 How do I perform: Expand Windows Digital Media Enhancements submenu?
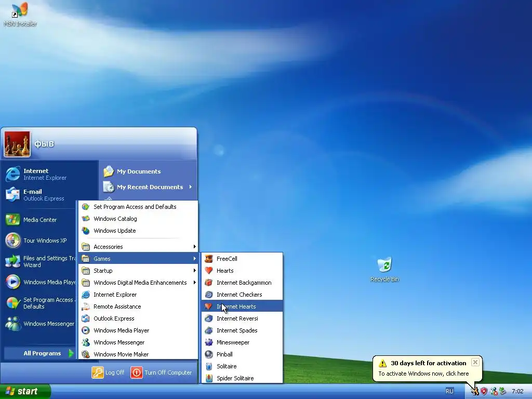138,283
